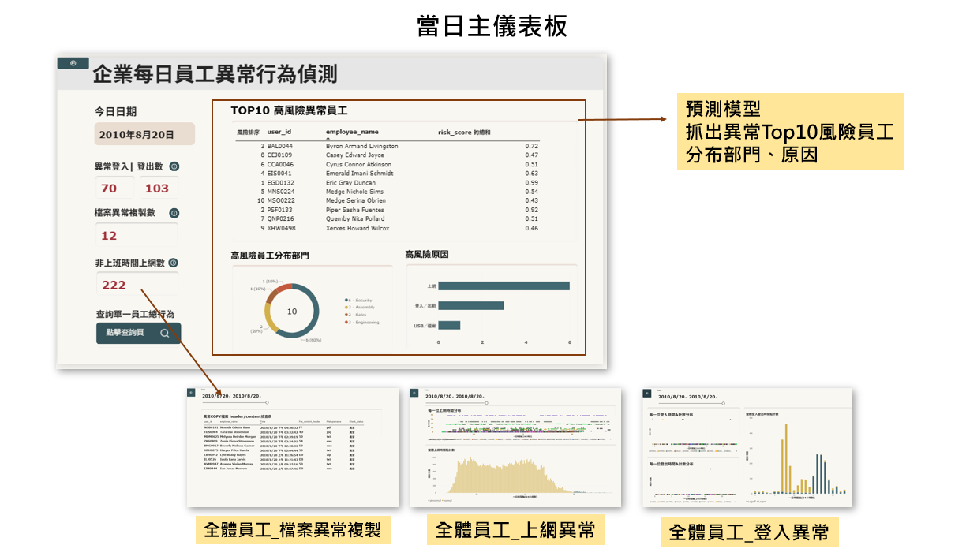Click the abnormal login count card 70
The image size is (966, 560).
tap(115, 189)
